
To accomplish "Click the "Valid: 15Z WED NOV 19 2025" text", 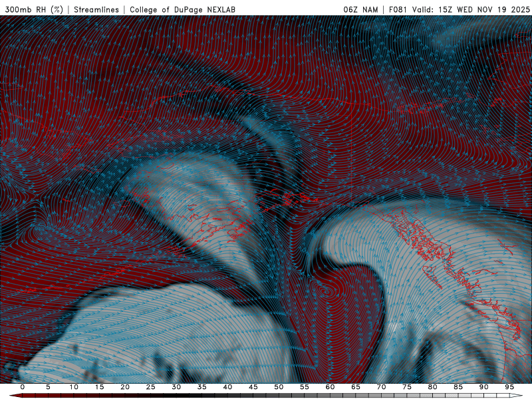I will click(471, 9).
